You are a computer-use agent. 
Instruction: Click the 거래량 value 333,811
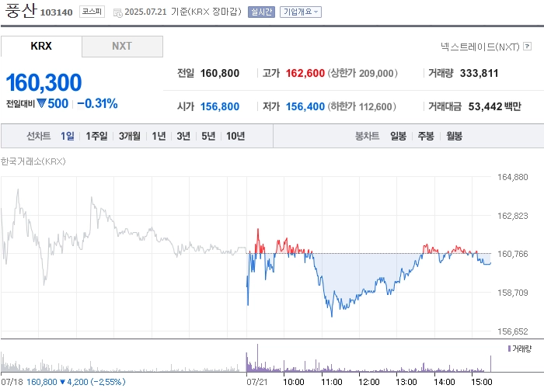tap(479, 73)
